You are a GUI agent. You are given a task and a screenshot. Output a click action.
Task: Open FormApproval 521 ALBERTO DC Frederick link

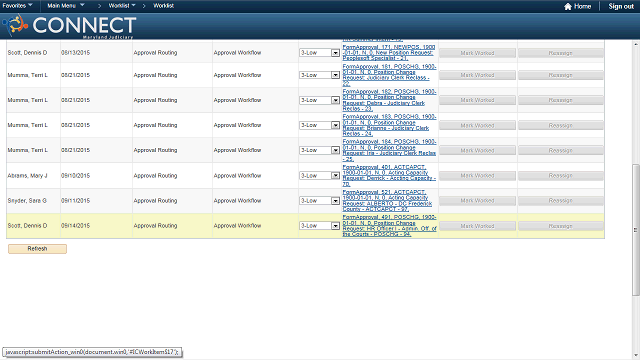[x=387, y=201]
